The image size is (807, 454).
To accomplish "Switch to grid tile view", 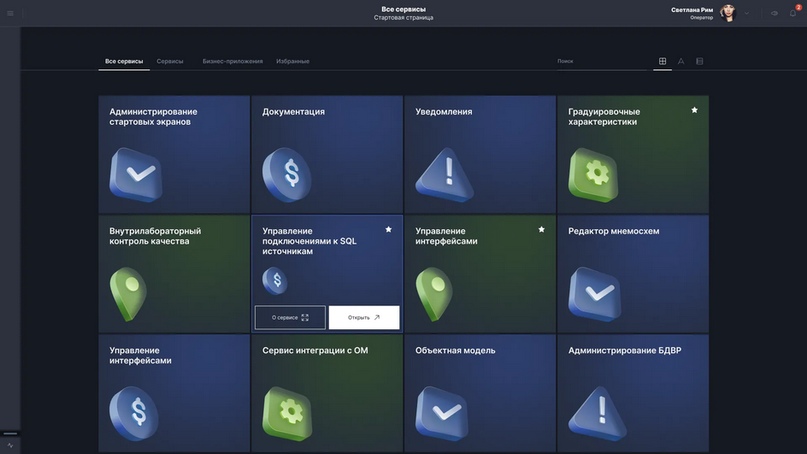I will tap(662, 61).
